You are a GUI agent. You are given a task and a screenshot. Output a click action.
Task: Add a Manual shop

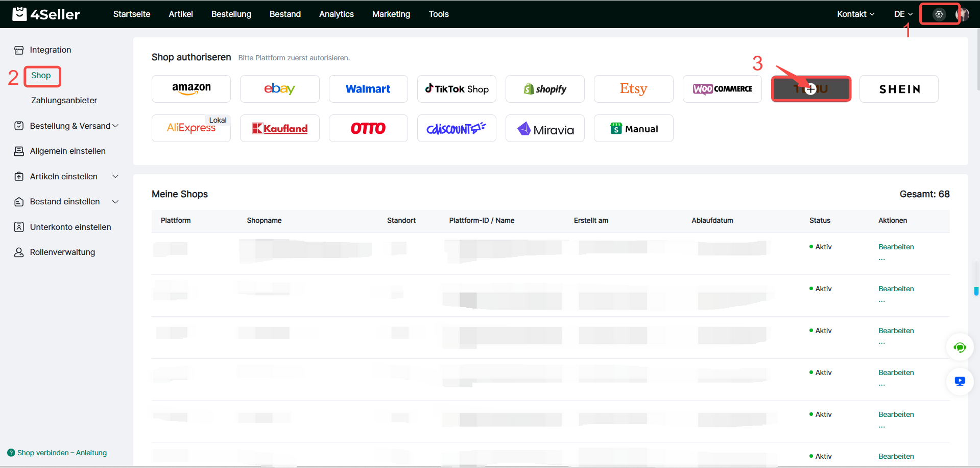[633, 128]
